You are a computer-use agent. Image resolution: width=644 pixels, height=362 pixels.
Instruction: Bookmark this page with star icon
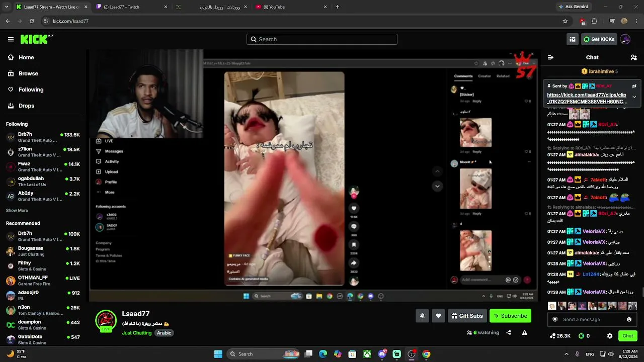565,21
